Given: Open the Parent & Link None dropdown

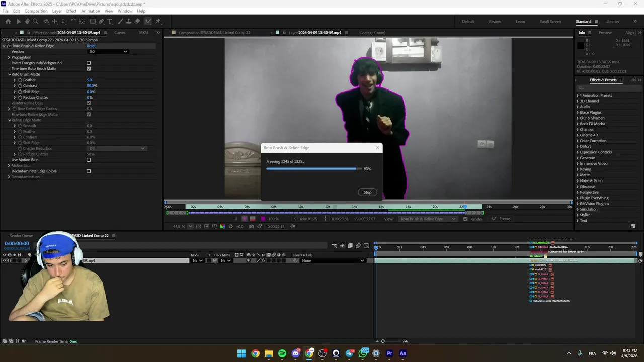Looking at the screenshot, I should tap(333, 260).
